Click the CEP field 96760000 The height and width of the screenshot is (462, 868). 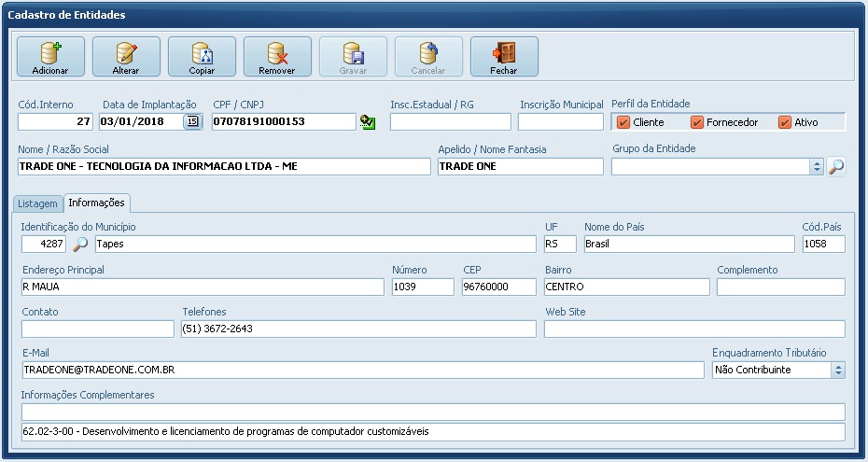[x=499, y=287]
